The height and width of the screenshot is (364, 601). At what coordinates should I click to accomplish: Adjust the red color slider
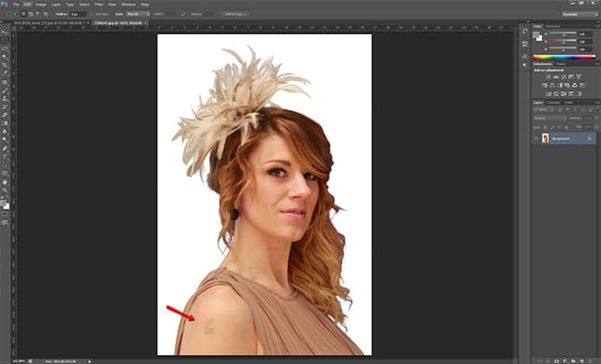tap(563, 35)
